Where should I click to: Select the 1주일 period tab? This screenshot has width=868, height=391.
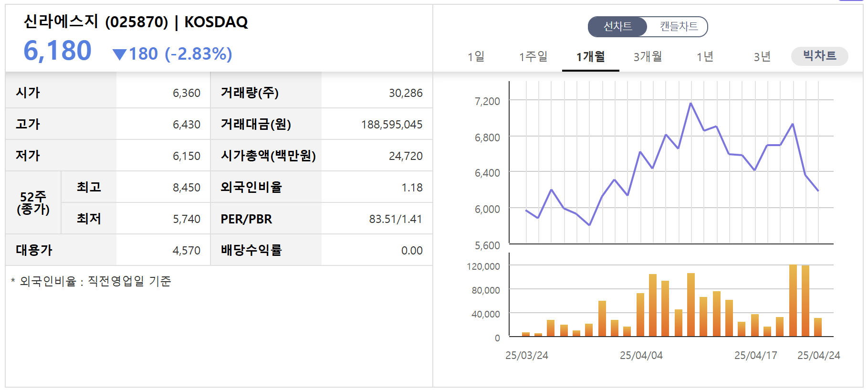[x=533, y=57]
